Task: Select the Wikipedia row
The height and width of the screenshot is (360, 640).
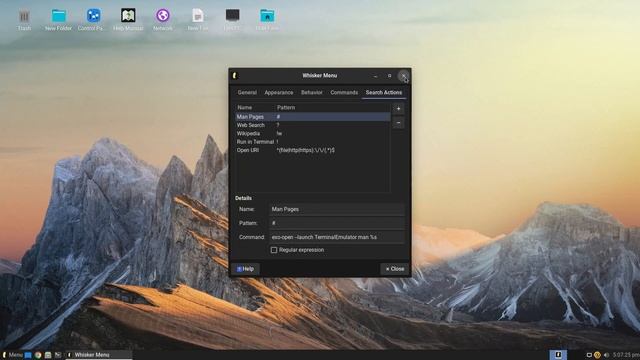Action: coord(313,133)
